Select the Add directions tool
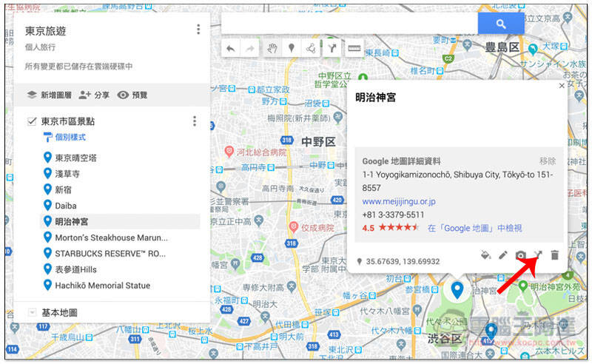Screen dimensions: 592x364 tap(332, 48)
